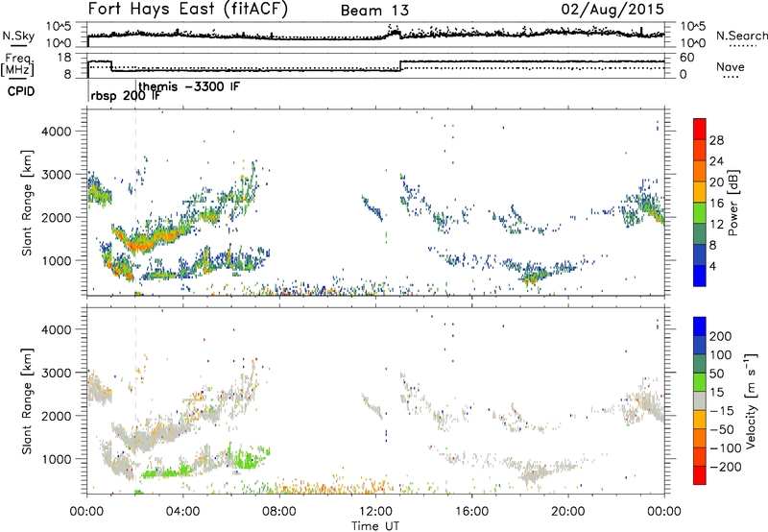Click the 'Time UT' axis title
Image resolution: width=768 pixels, height=532 pixels.
[375, 526]
